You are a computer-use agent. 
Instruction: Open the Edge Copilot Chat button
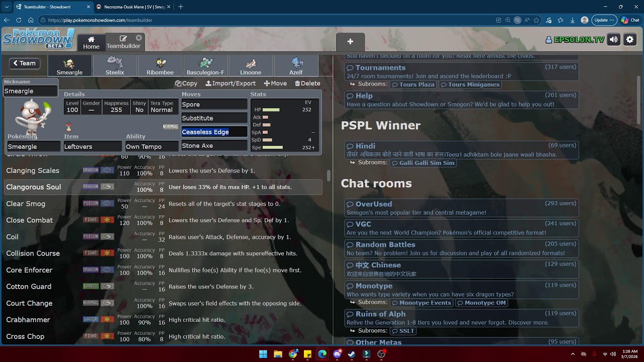(630, 20)
